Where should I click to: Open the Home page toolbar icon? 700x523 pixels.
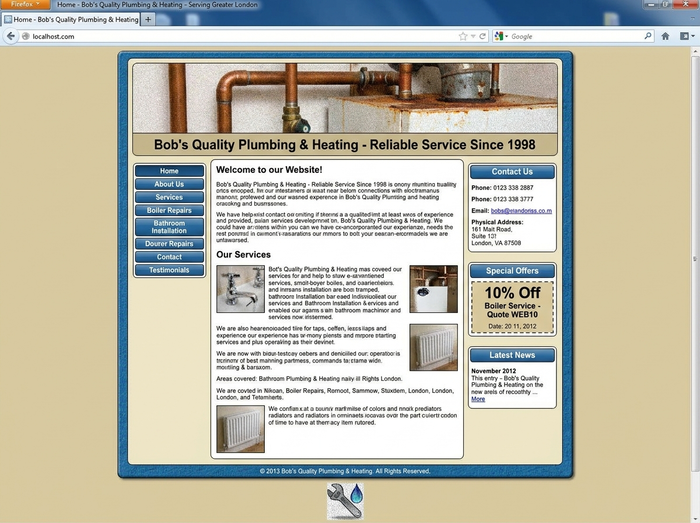pos(665,36)
